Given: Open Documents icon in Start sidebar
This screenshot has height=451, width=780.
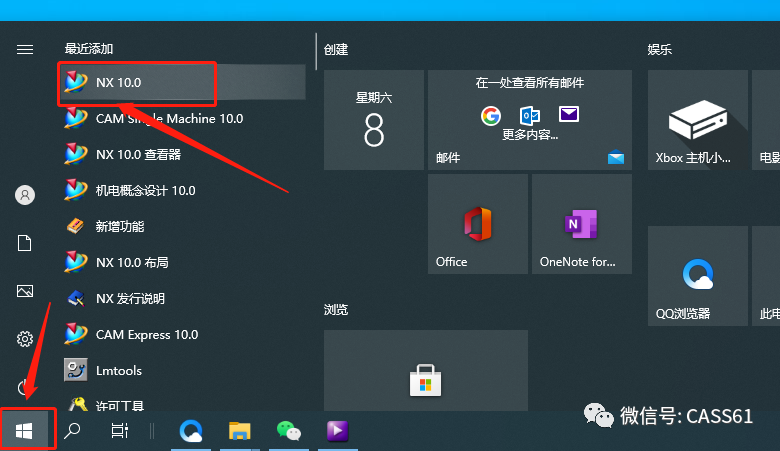Looking at the screenshot, I should pyautogui.click(x=24, y=243).
